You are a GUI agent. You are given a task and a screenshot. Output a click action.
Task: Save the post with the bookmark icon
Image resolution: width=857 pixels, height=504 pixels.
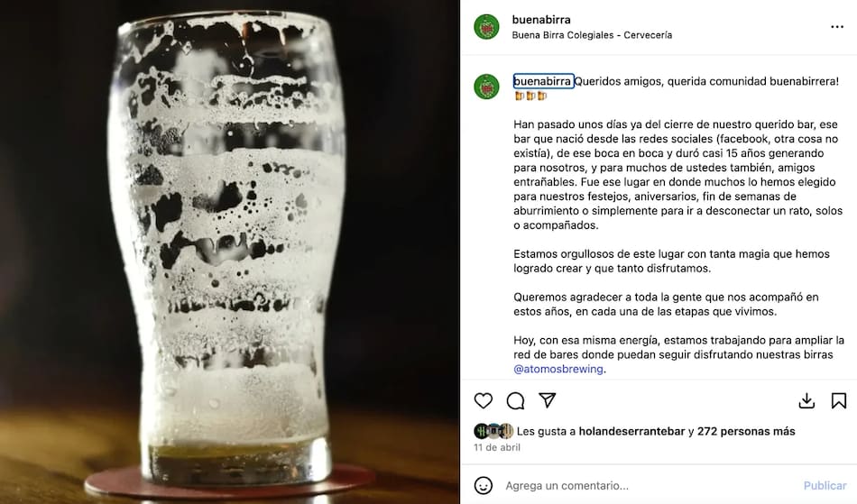[x=839, y=401]
